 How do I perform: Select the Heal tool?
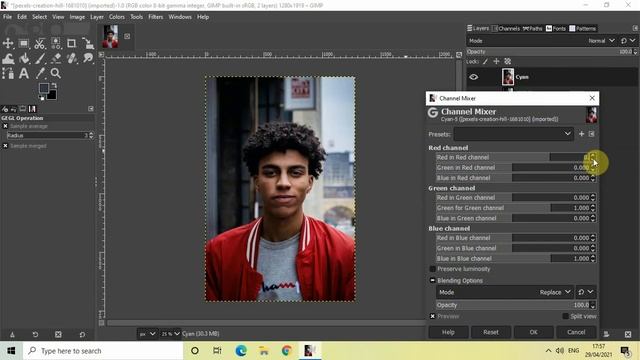pos(71,59)
